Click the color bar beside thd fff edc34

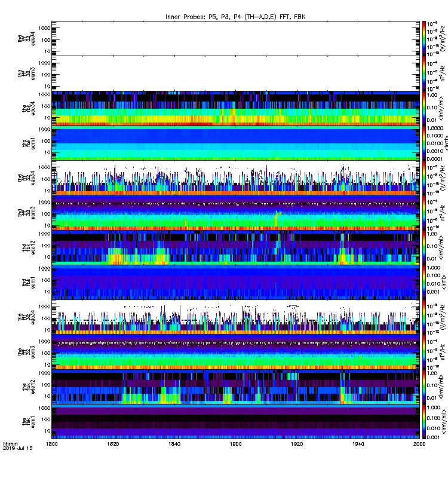(x=424, y=177)
